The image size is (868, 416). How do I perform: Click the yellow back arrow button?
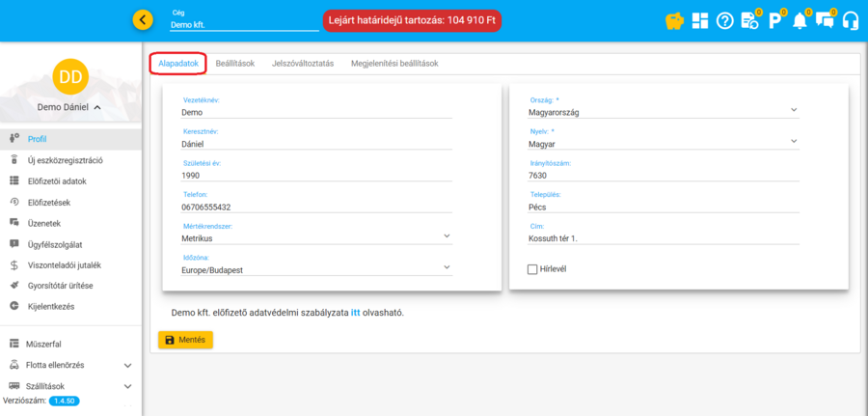click(143, 19)
